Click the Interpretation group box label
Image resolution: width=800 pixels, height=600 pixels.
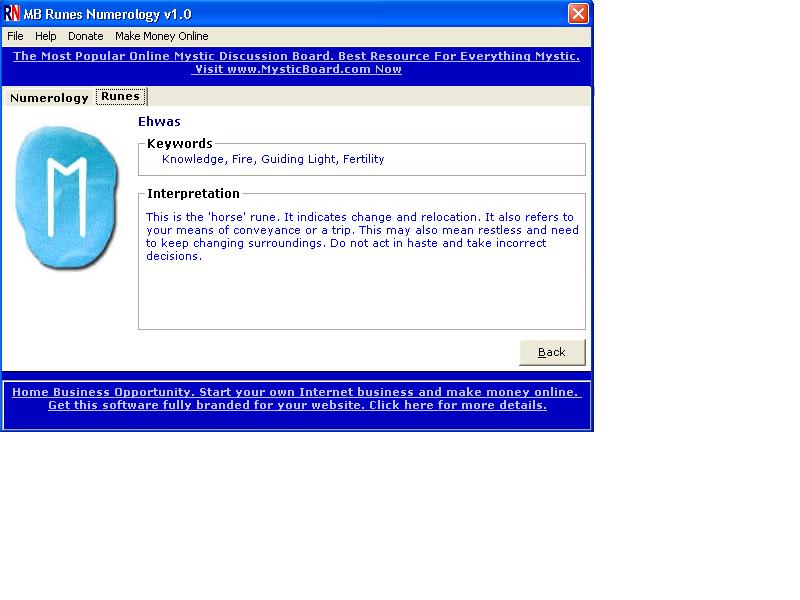194,194
